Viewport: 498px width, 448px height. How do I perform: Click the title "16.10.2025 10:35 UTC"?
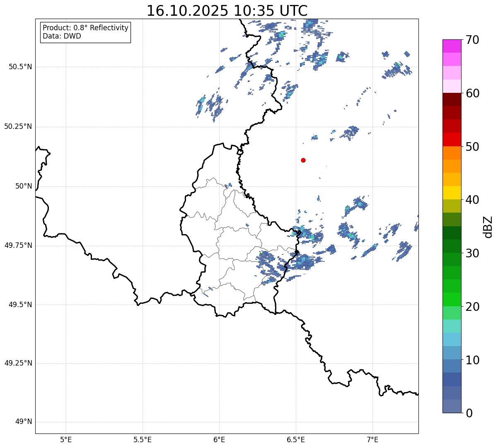point(227,11)
